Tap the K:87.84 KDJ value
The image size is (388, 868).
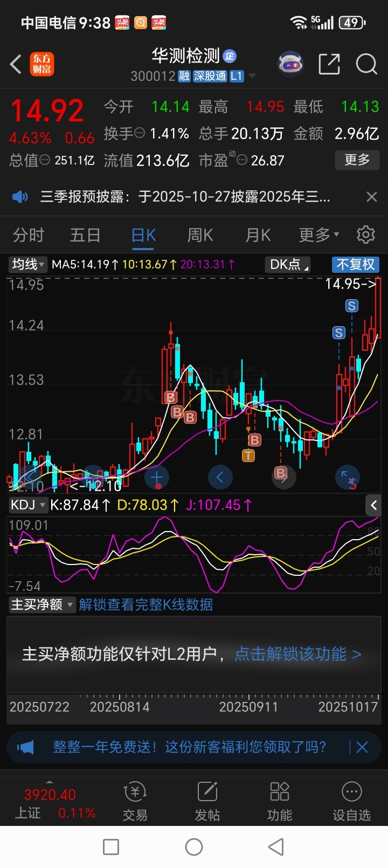80,505
